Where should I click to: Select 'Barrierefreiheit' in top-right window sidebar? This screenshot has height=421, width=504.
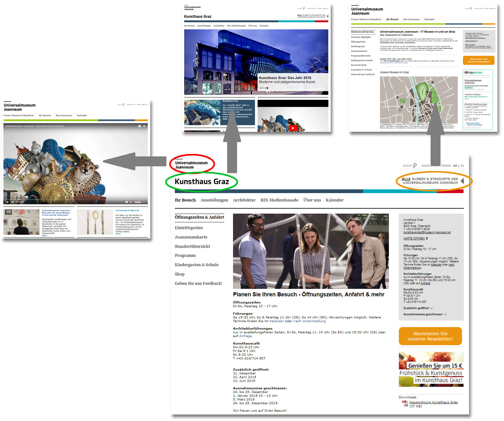point(358,65)
